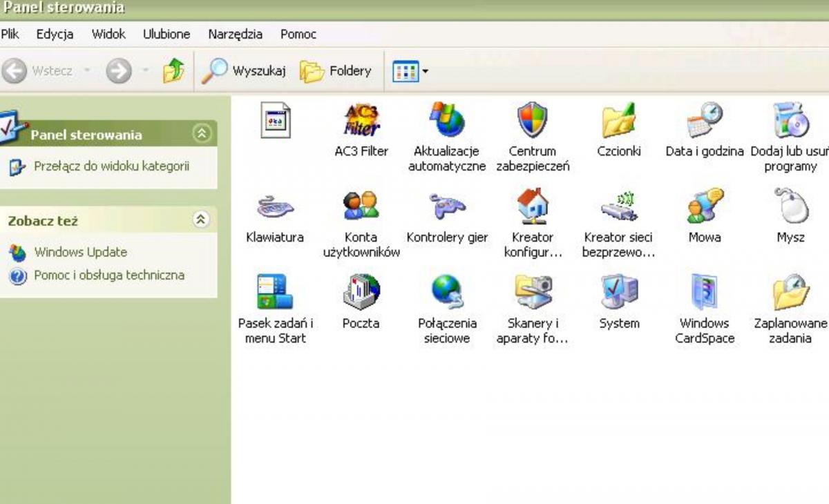Image resolution: width=829 pixels, height=504 pixels.
Task: Click the Windows Update globe icon
Action: pos(17,253)
